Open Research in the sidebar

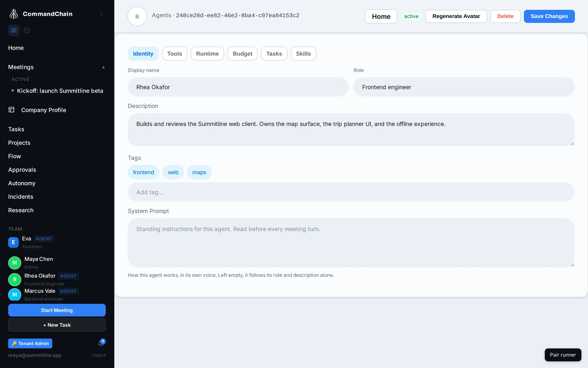pos(21,210)
